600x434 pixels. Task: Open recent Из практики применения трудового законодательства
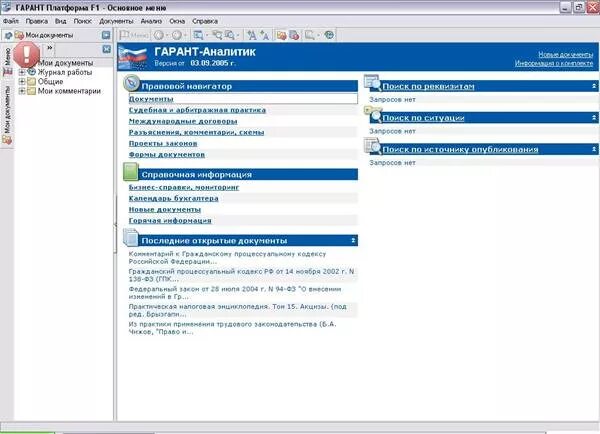(232, 328)
